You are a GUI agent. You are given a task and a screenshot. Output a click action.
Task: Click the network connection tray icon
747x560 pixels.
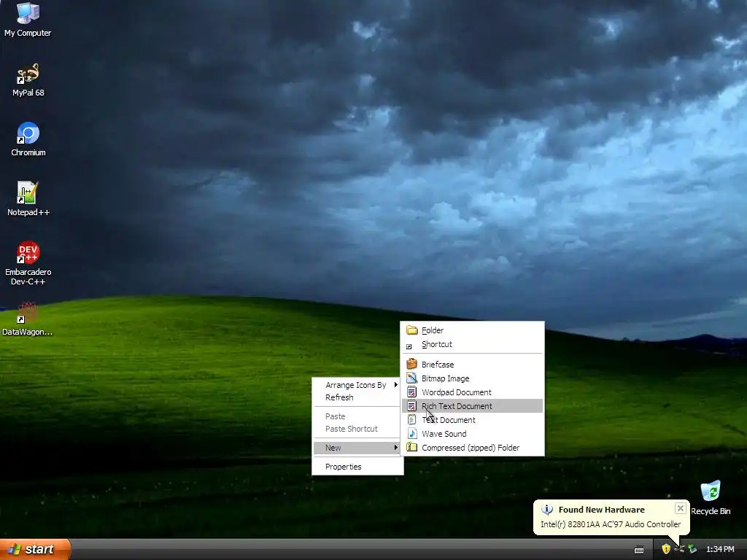(x=679, y=549)
